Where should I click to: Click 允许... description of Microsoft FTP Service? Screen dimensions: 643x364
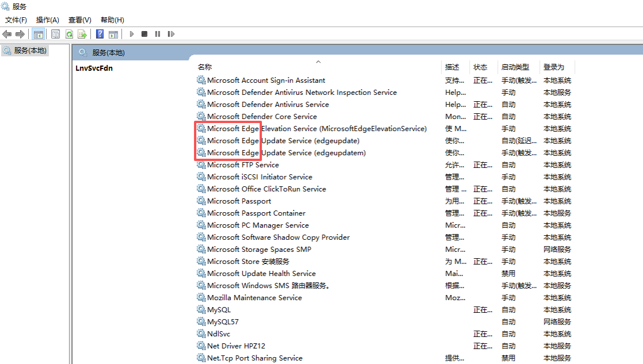click(455, 165)
